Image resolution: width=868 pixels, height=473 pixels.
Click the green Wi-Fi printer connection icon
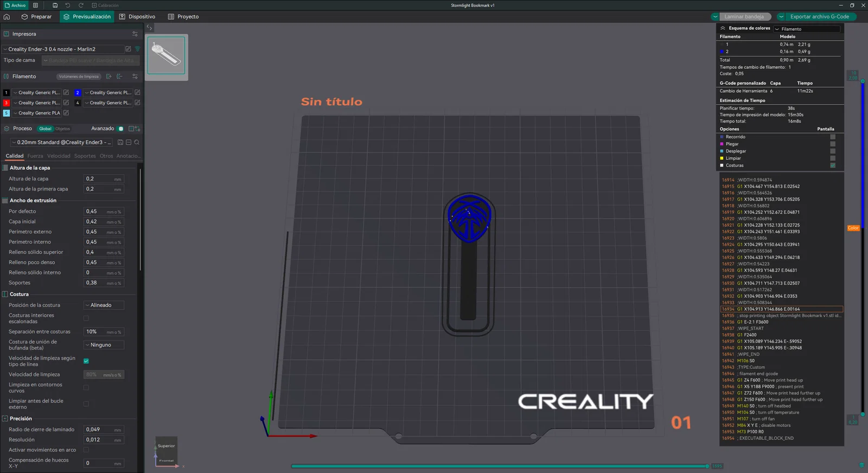pyautogui.click(x=137, y=49)
